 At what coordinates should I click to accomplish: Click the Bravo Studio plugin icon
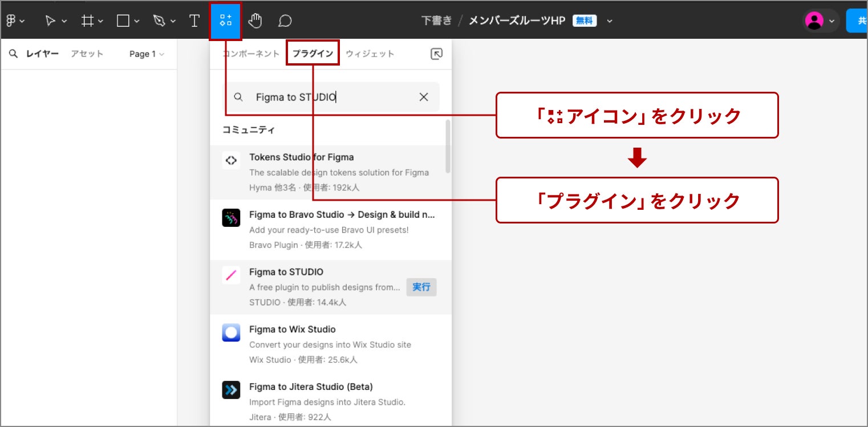231,218
